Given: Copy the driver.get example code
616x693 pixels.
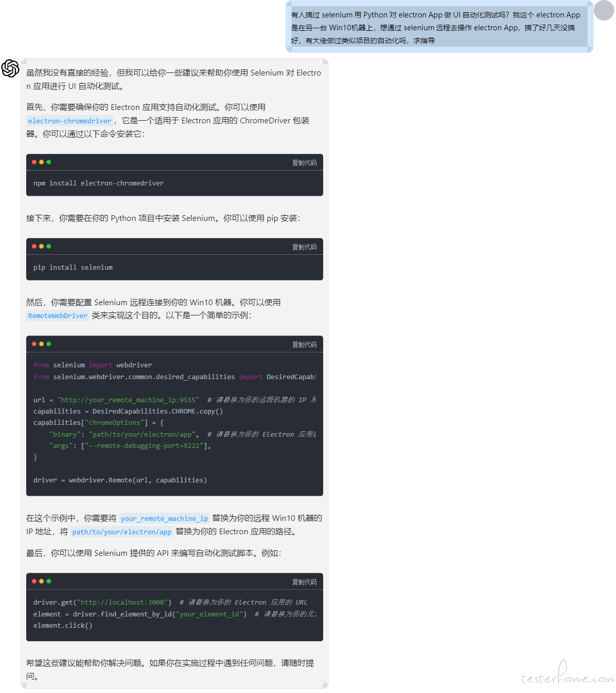Looking at the screenshot, I should coord(304,582).
